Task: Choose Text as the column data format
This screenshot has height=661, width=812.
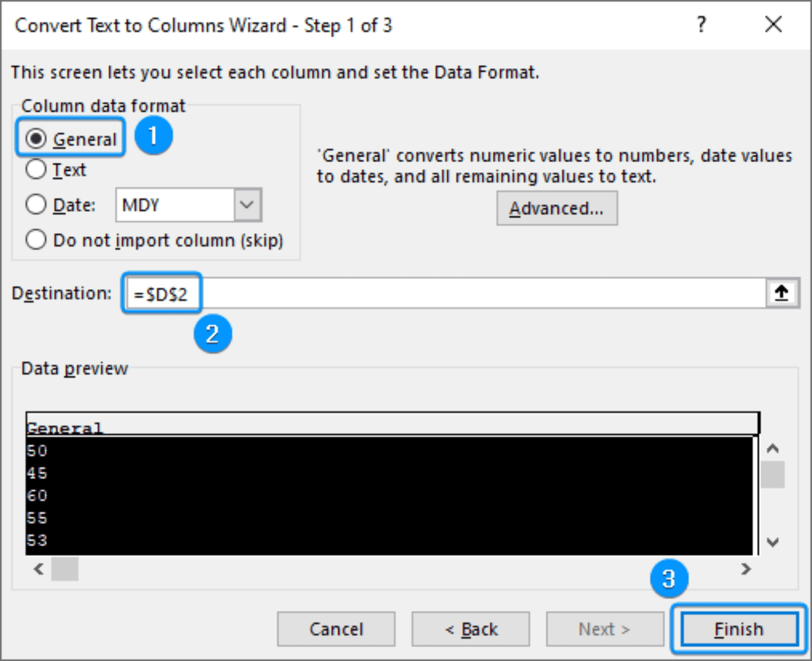Action: tap(36, 169)
